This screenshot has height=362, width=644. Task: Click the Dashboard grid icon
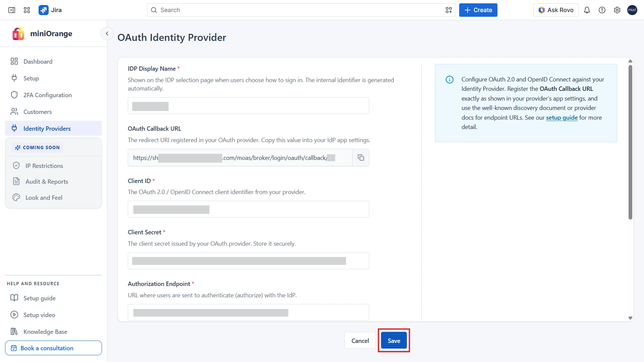click(14, 61)
